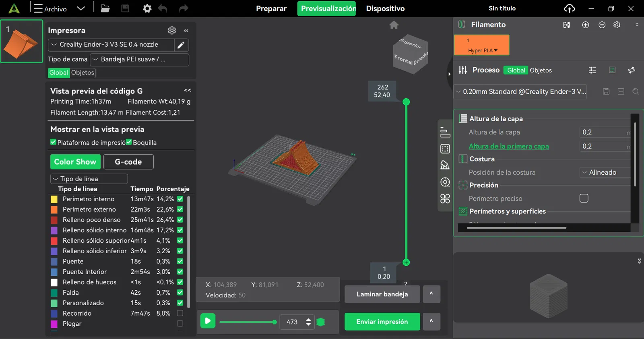
Task: Click the four-leaf clover icon in viewport toolbar
Action: click(445, 198)
